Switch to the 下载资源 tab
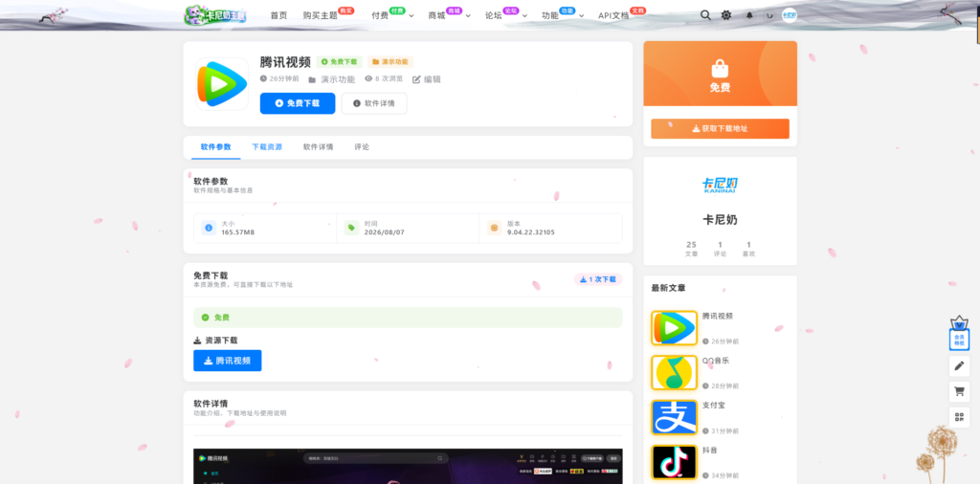This screenshot has height=484, width=980. [x=267, y=147]
